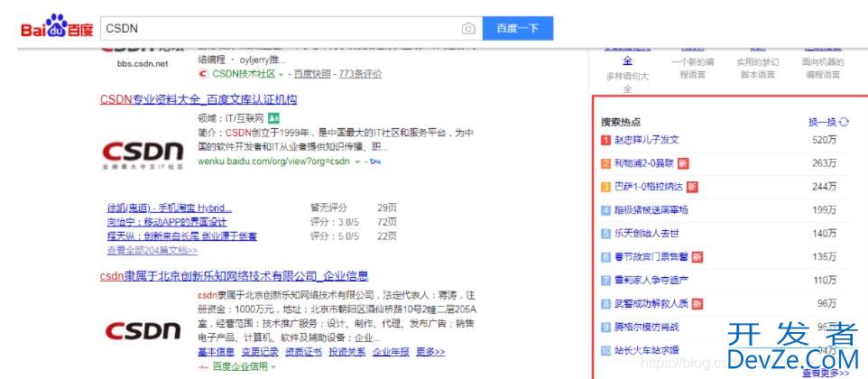The width and height of the screenshot is (868, 379).
Task: Open hot search 腾格尔模仿肖战
Action: tap(647, 327)
